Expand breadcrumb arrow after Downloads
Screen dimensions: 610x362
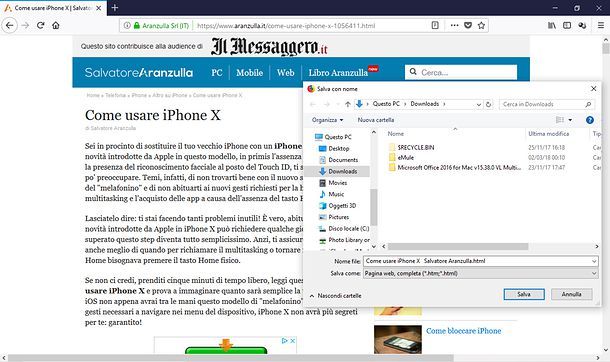pos(444,104)
